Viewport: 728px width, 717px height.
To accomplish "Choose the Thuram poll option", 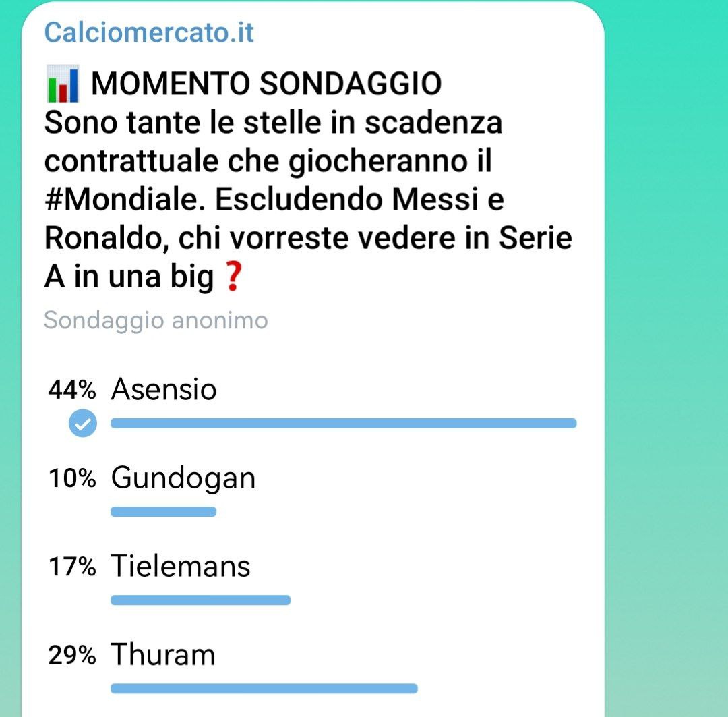I will click(x=163, y=655).
